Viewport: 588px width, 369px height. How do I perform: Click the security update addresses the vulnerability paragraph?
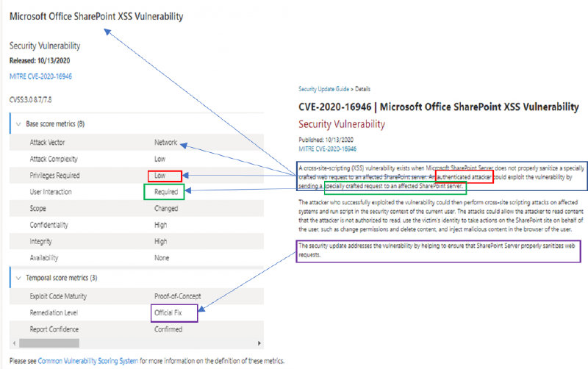click(x=437, y=250)
